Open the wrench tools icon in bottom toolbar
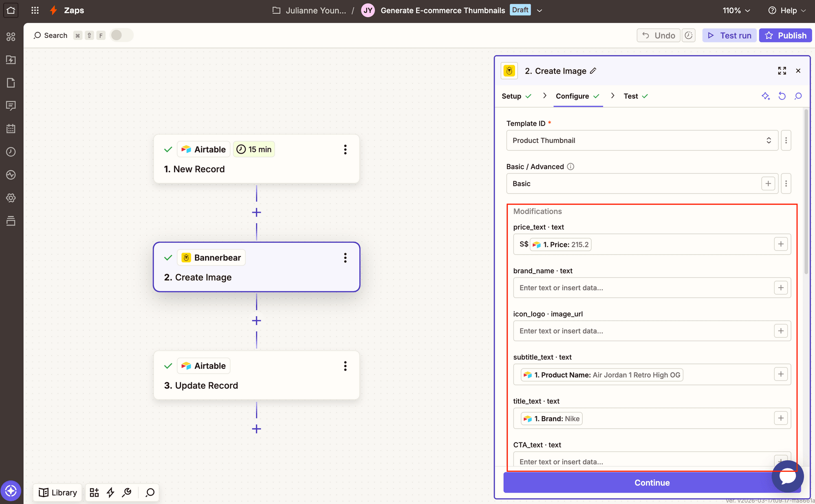 127,492
